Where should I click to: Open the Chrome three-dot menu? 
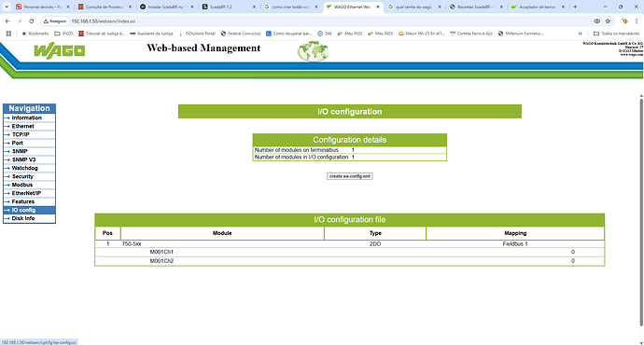pos(637,21)
